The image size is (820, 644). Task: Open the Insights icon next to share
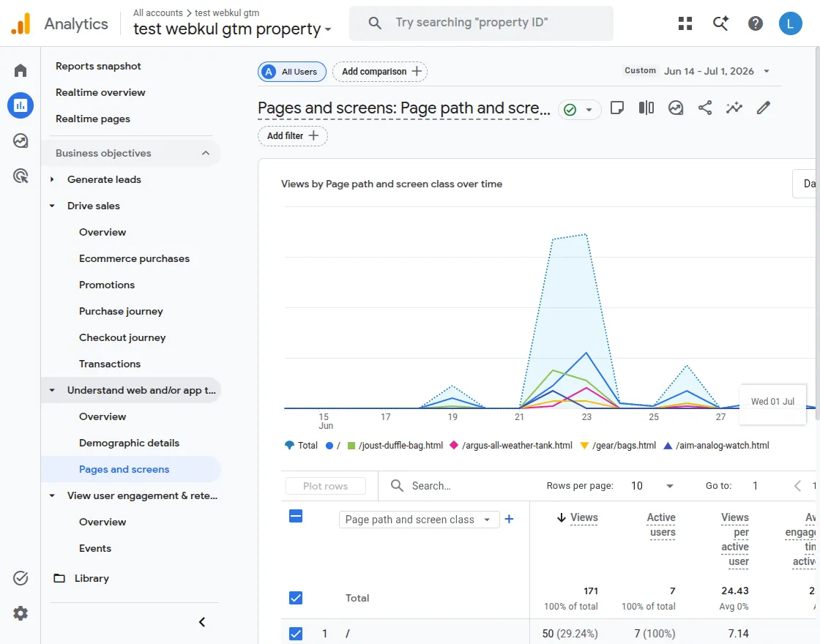[x=676, y=108]
